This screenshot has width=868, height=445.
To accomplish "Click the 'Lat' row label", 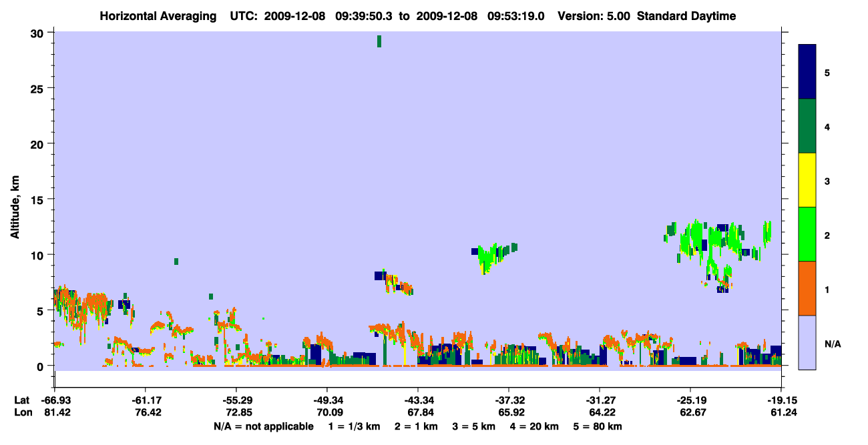I will click(x=21, y=400).
